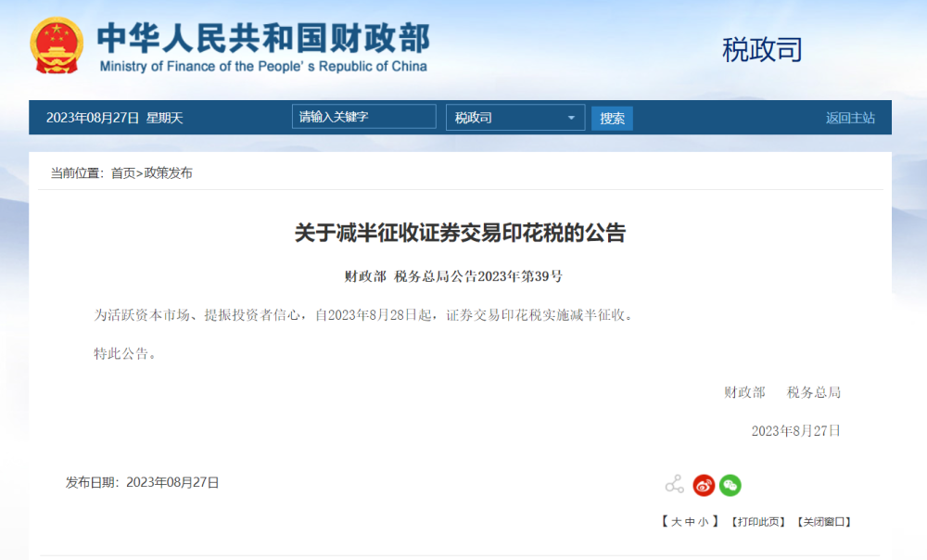Go to 首页 in the breadcrumb
The image size is (927, 560).
click(122, 173)
